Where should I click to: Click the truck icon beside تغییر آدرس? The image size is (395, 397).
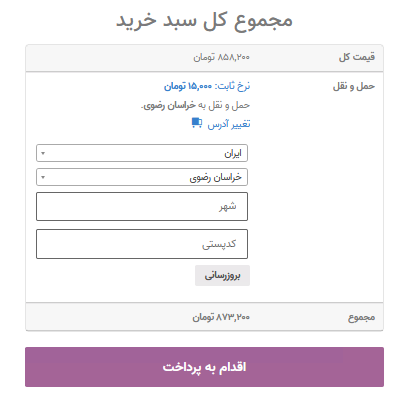[x=197, y=123]
